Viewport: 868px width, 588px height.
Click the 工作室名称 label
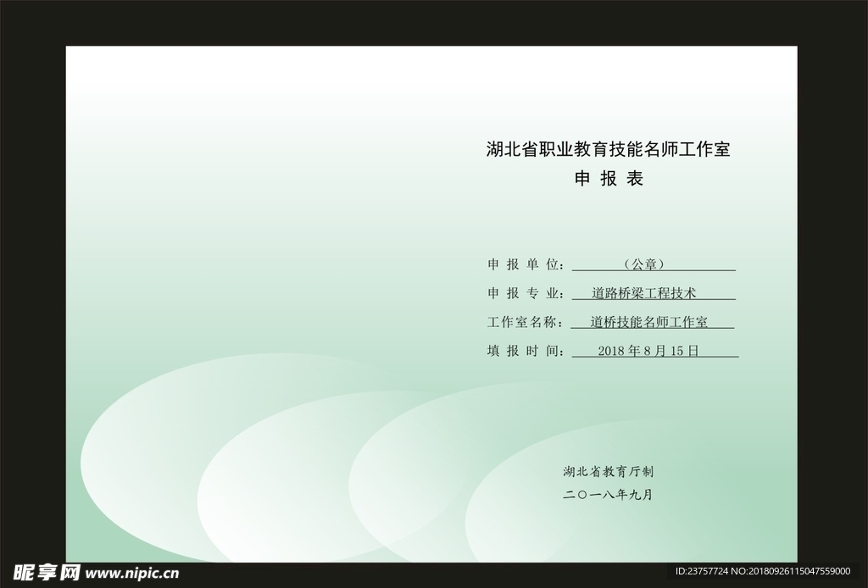pyautogui.click(x=526, y=322)
